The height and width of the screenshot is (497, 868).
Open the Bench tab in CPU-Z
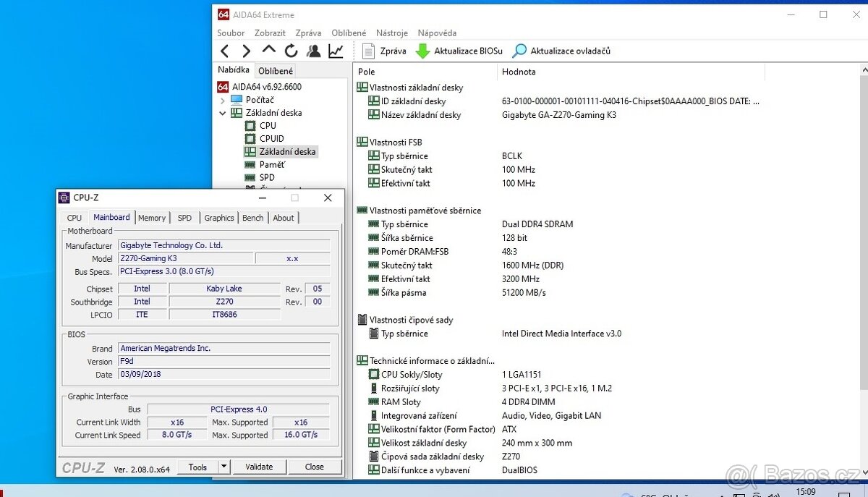[x=253, y=218]
